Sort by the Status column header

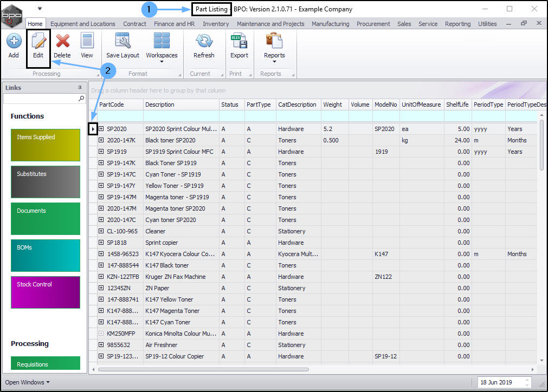coord(231,104)
